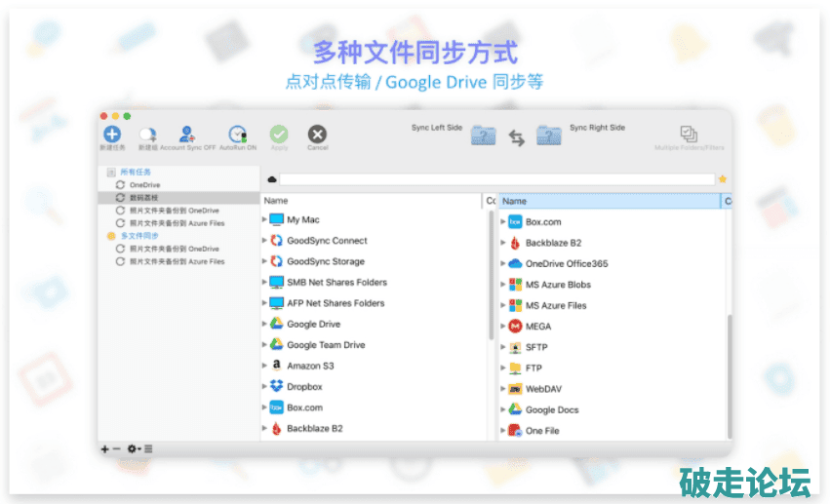Expand the My Mac tree node
Viewport: 830px width, 504px height.
(265, 220)
